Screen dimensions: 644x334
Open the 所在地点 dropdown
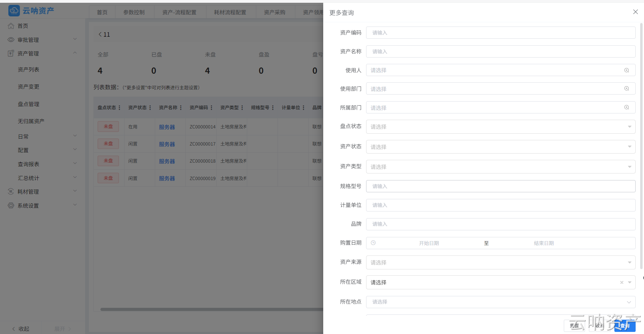click(501, 302)
